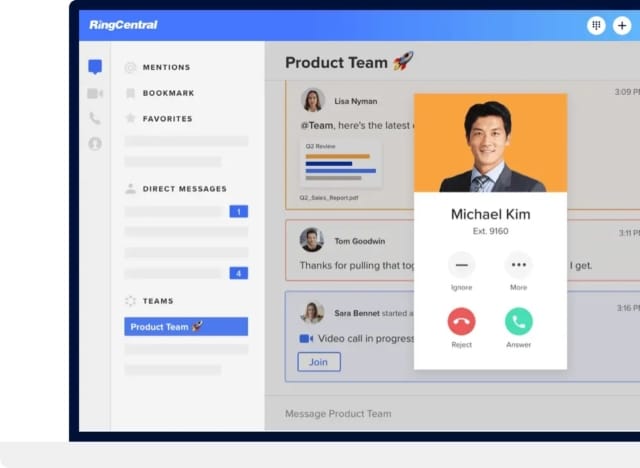Viewport: 640px width, 468px height.
Task: Open the Mentions section
Action: pos(165,68)
